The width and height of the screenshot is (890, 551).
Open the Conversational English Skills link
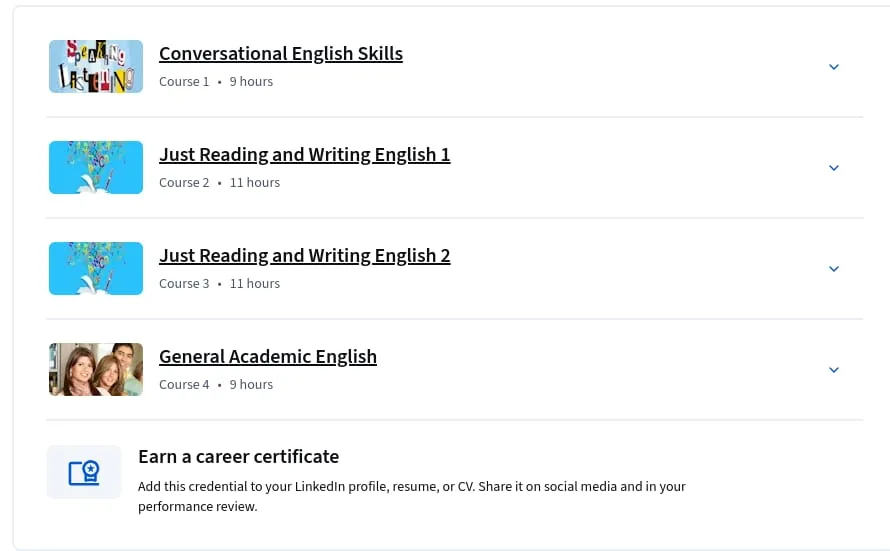point(281,53)
